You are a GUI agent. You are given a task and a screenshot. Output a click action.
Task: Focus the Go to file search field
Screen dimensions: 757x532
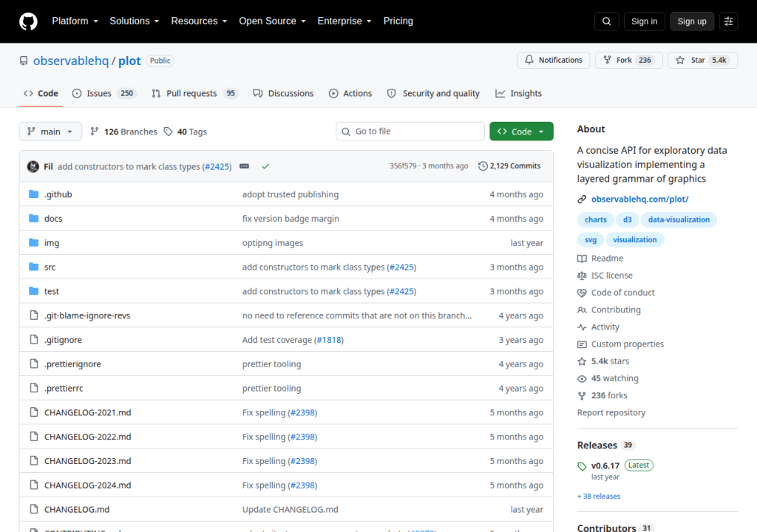tap(410, 132)
